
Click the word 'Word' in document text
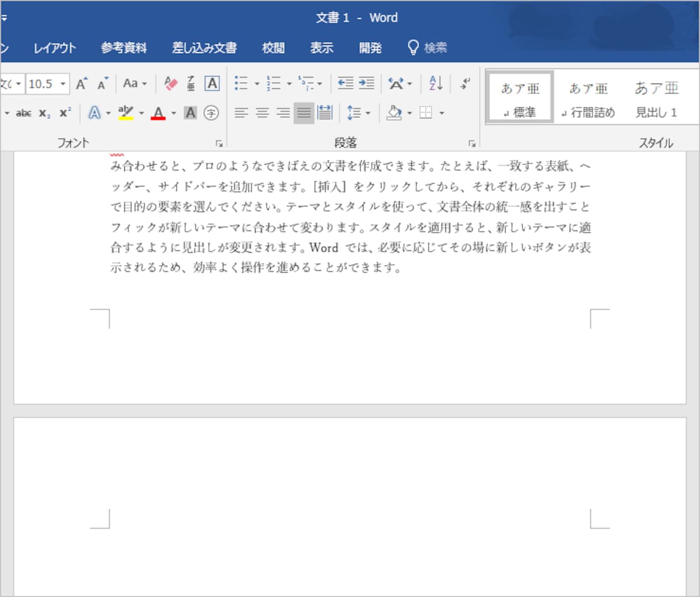coord(324,247)
